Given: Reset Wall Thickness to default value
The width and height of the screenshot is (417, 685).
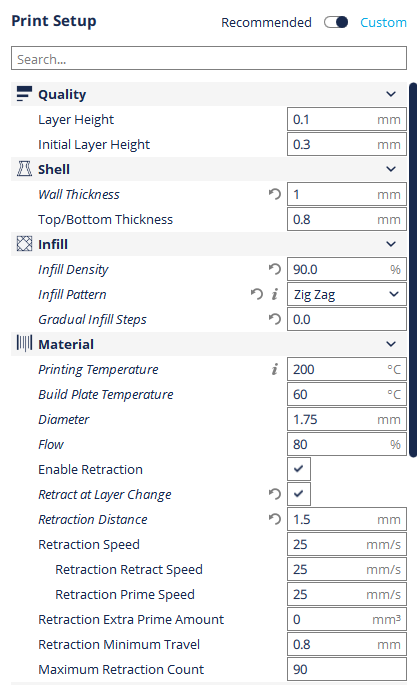Looking at the screenshot, I should point(275,194).
